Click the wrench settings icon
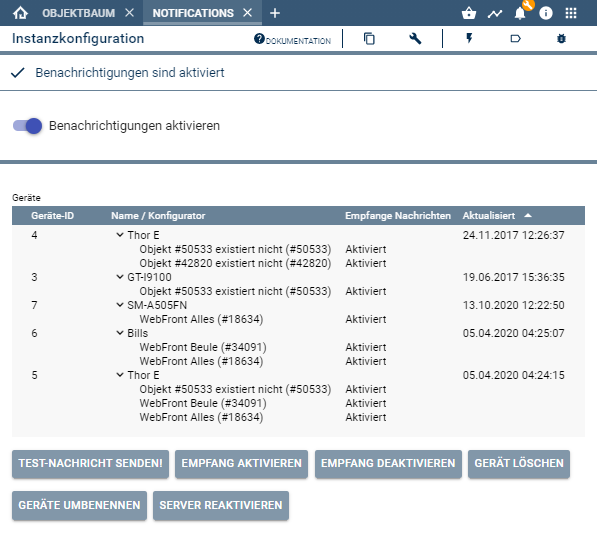The height and width of the screenshot is (534, 597). click(415, 38)
